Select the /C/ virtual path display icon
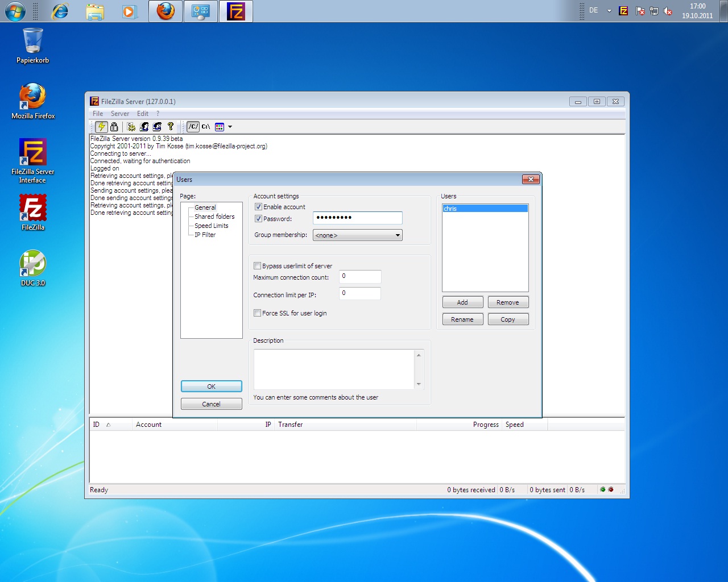The height and width of the screenshot is (582, 728). (193, 127)
